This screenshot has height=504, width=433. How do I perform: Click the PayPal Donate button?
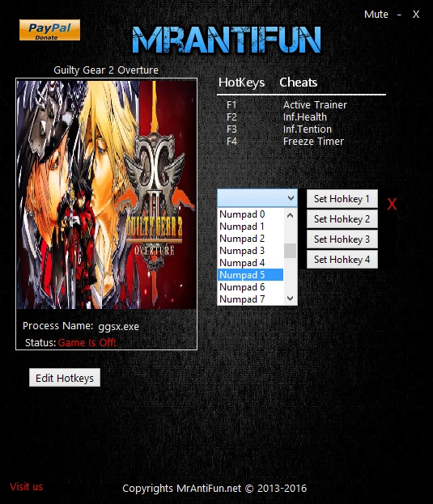[49, 30]
